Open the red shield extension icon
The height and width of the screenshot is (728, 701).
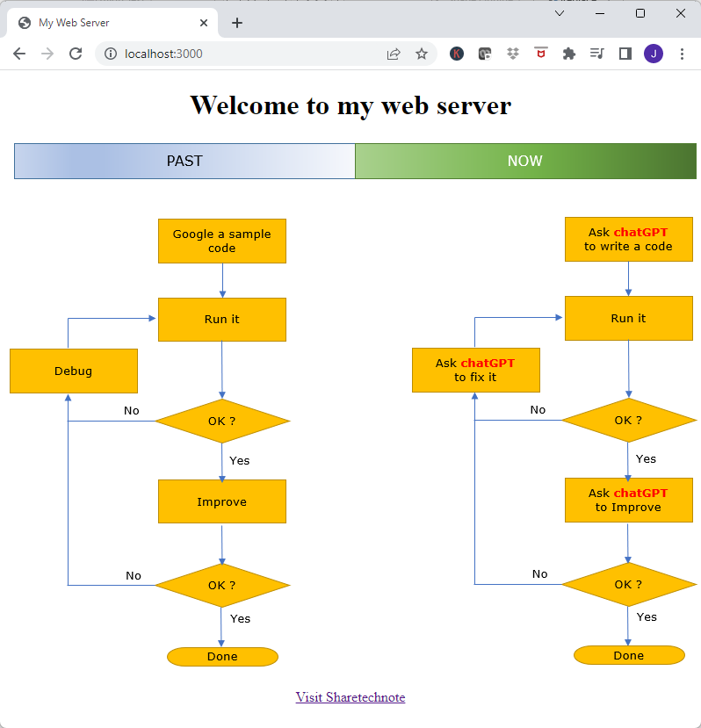(541, 53)
